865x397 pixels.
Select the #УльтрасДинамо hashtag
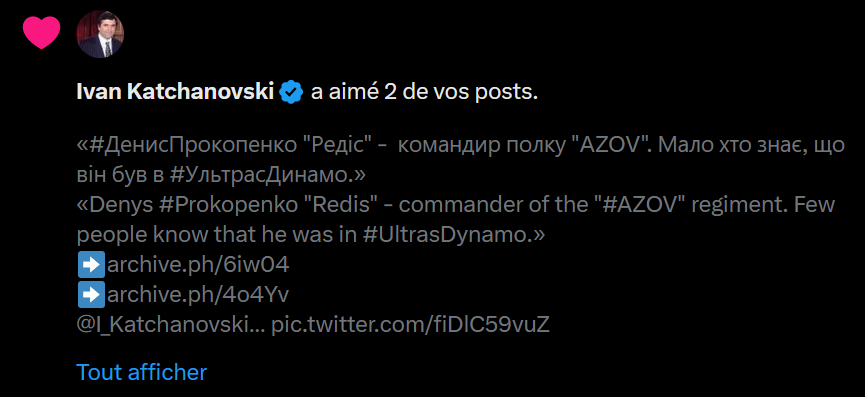(261, 176)
